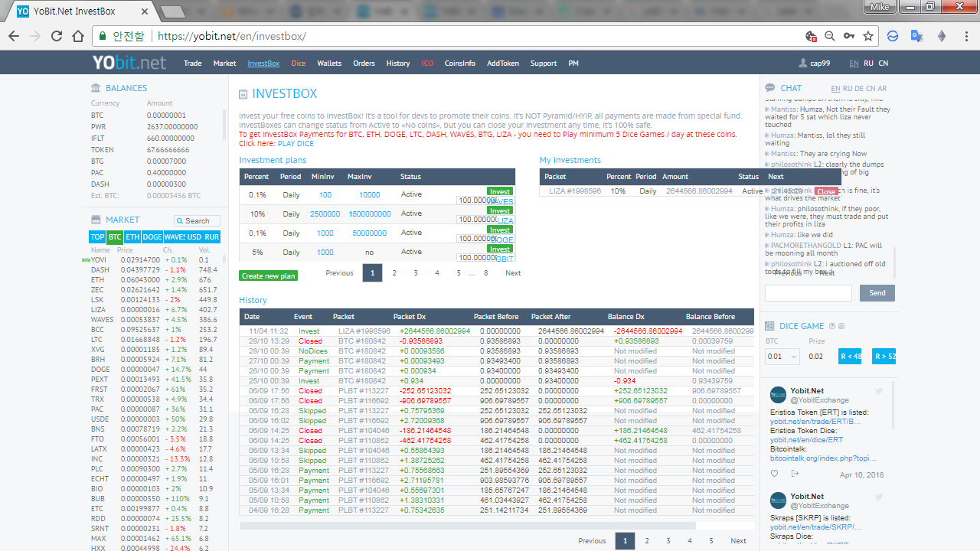Click the InvestBox heading icon
The width and height of the screenshot is (980, 551).
click(x=243, y=94)
